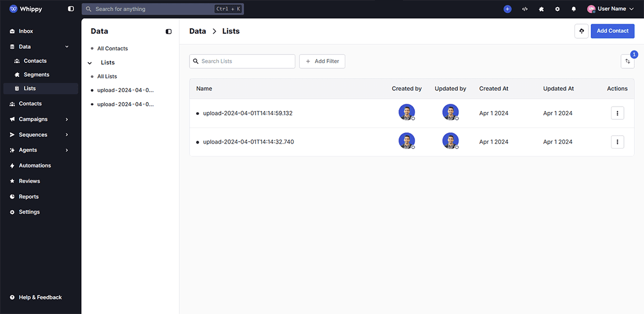This screenshot has height=314, width=644.
Task: Select Lists in the main sidebar
Action: point(41,89)
